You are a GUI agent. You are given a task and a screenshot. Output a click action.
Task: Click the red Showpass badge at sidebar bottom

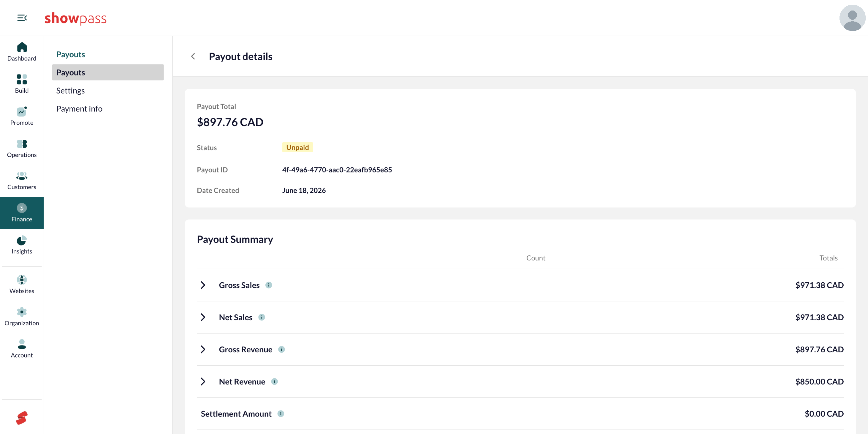pyautogui.click(x=22, y=418)
